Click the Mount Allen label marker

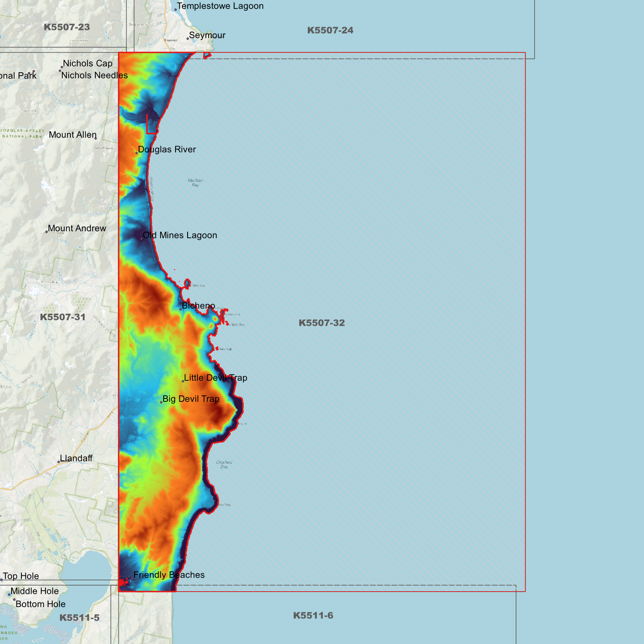(95, 139)
